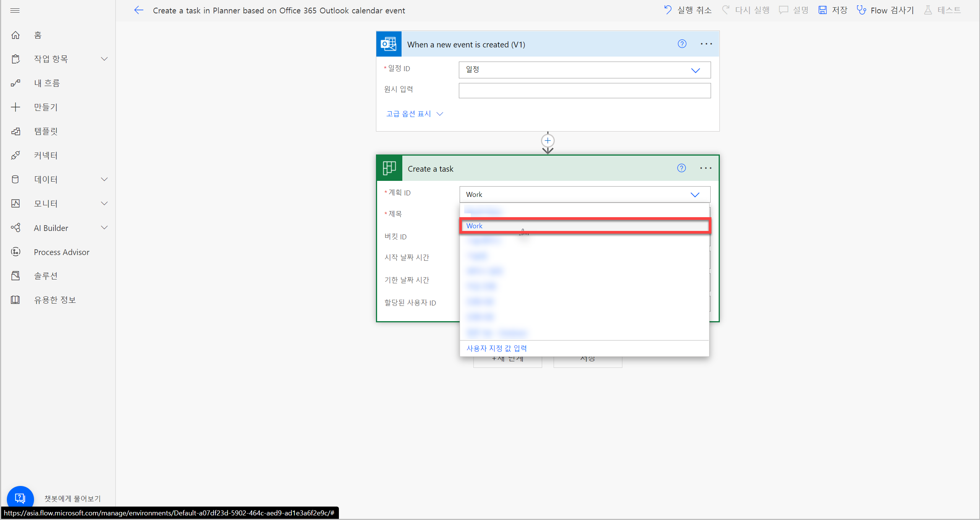Click the Create a task header title
The image size is (980, 520).
coord(431,169)
